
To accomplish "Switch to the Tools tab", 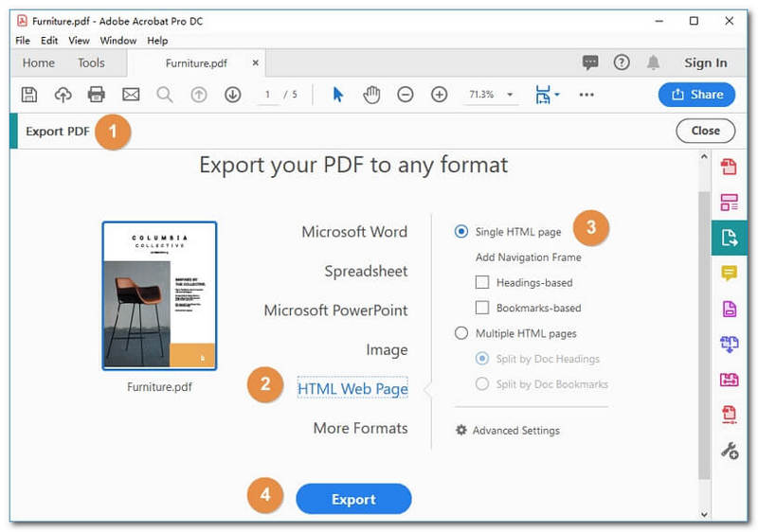I will pyautogui.click(x=91, y=63).
